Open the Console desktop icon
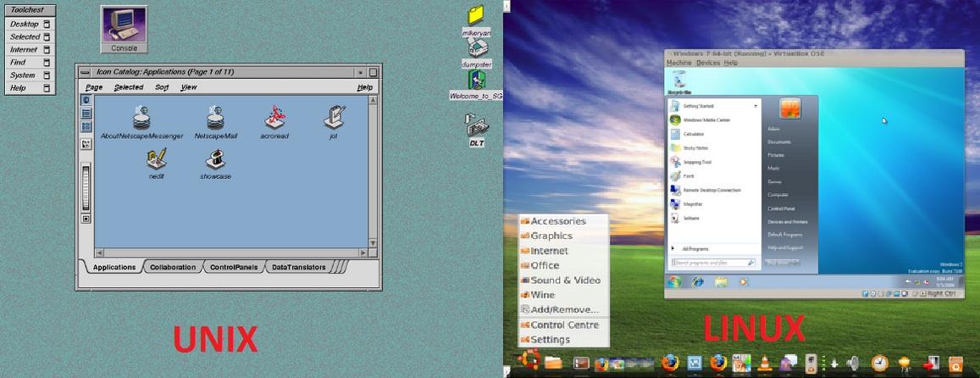 [x=124, y=29]
